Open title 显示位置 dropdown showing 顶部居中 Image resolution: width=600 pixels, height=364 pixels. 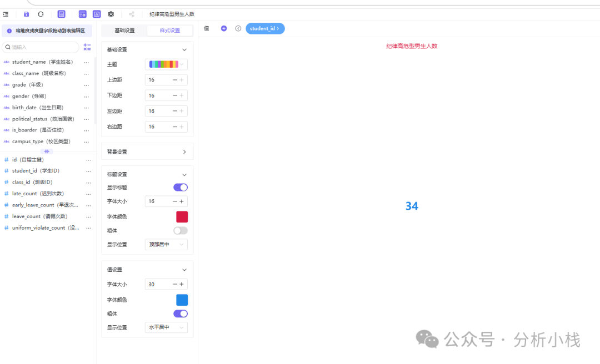[166, 244]
